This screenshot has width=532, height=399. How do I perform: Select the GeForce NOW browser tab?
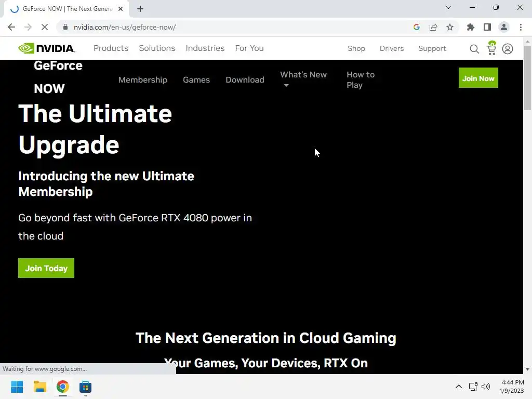point(66,9)
